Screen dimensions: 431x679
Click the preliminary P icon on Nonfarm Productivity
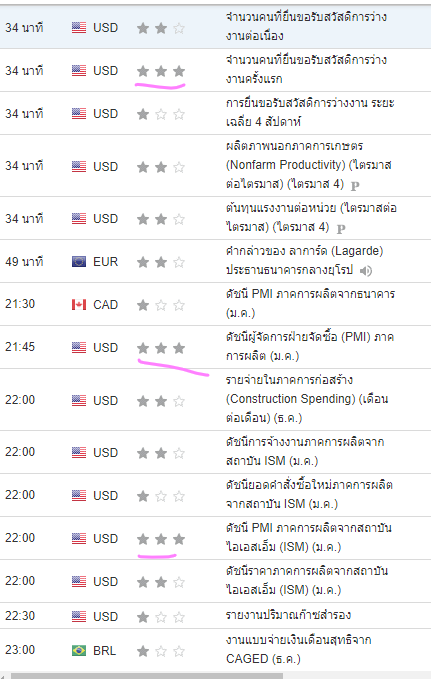355,186
